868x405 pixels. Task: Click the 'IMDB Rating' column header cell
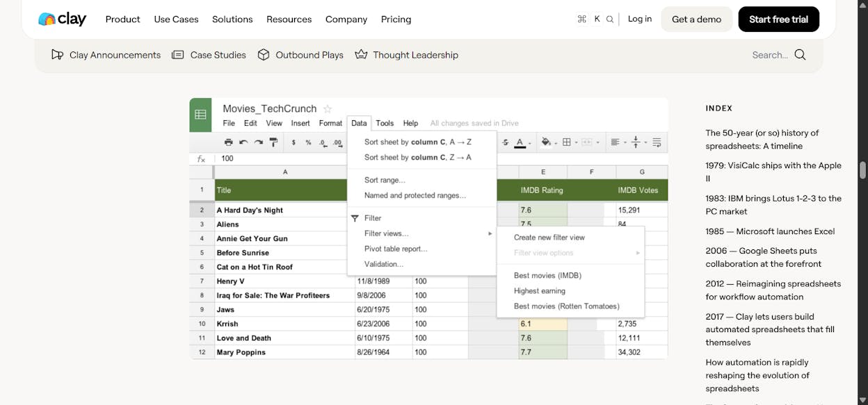click(x=542, y=190)
